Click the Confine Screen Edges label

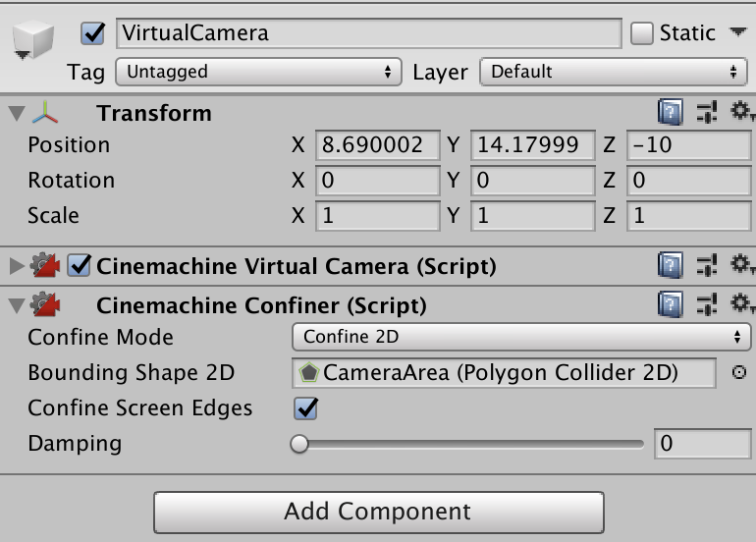[139, 408]
